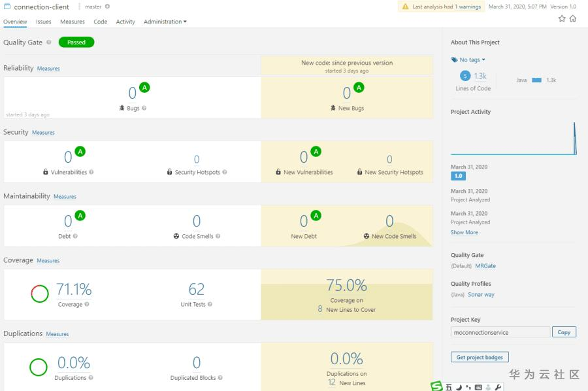Click the help icon next to Unit Tests
Image resolution: width=588 pixels, height=391 pixels.
tap(210, 304)
